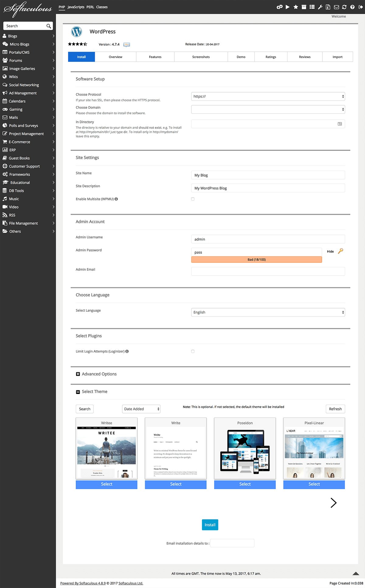Image resolution: width=365 pixels, height=588 pixels.
Task: Click the star rating of WordPress
Action: (x=78, y=44)
